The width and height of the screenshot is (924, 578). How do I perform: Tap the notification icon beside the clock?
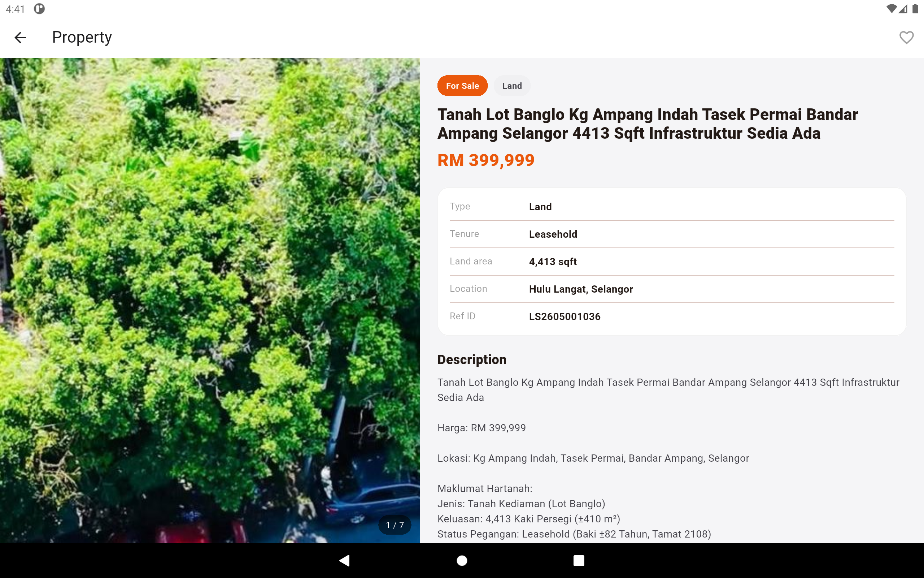tap(39, 9)
